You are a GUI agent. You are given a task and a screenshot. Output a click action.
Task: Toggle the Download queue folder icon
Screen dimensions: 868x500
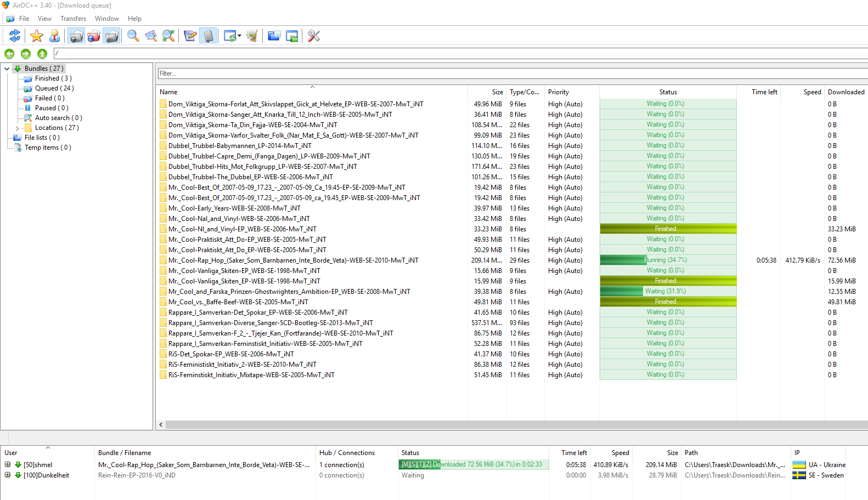76,36
